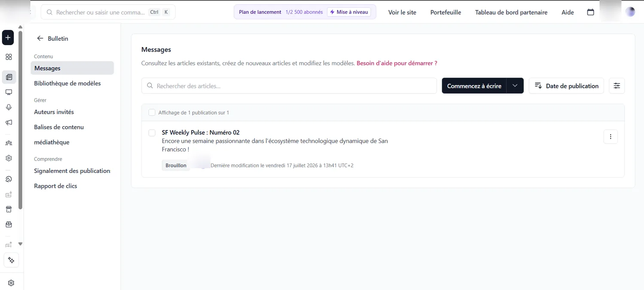Click Aide in top bar
Viewport: 644px width, 290px height.
tap(568, 12)
